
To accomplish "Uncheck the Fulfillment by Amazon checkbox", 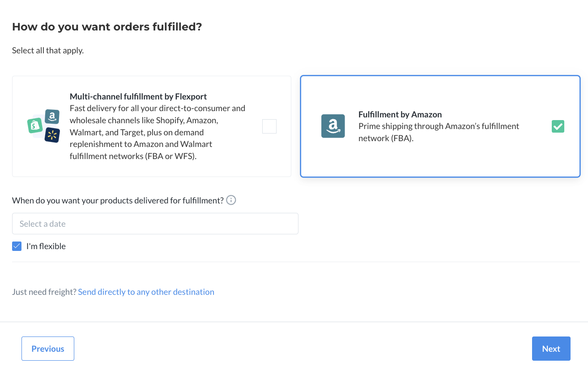I will [x=558, y=126].
